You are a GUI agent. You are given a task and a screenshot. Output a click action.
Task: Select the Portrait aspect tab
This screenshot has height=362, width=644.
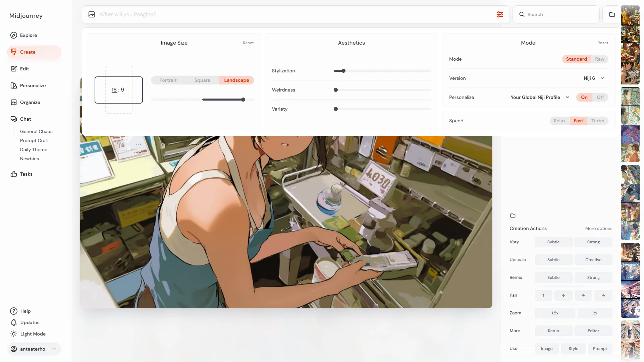click(168, 80)
